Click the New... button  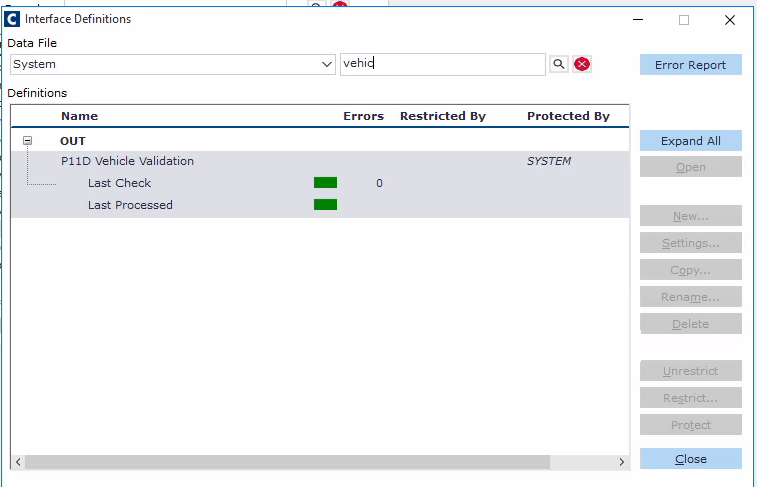coord(690,216)
